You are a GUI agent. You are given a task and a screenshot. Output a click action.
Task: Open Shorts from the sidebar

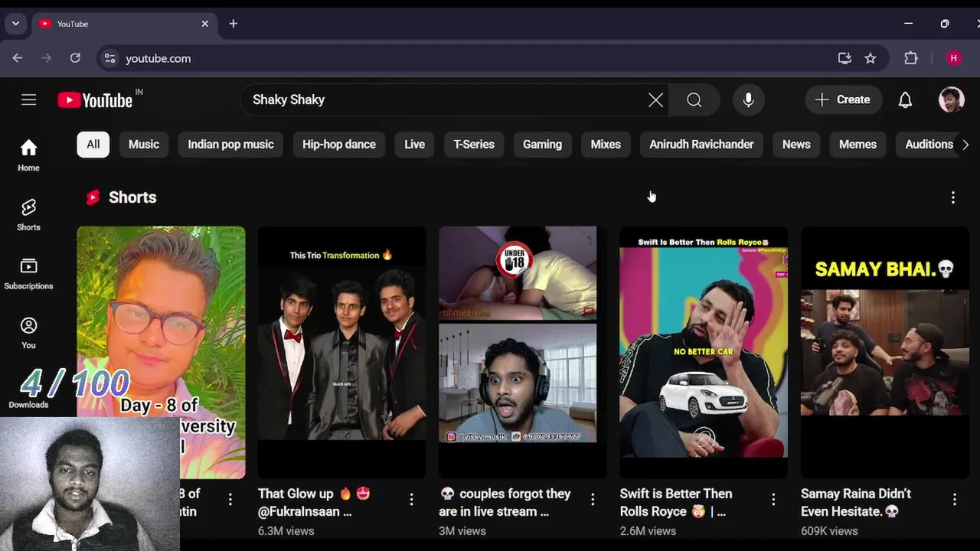[28, 214]
